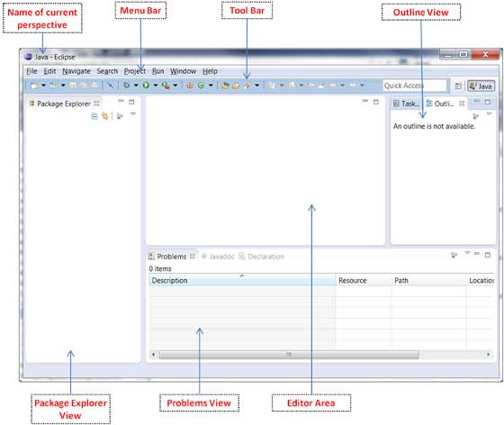The width and height of the screenshot is (504, 425).
Task: Open the Project menu
Action: pyautogui.click(x=135, y=71)
